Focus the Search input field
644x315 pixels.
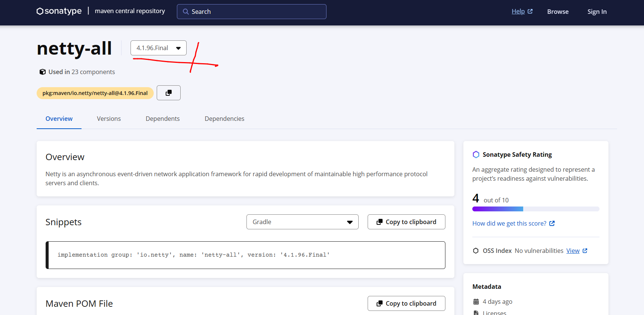(x=252, y=12)
